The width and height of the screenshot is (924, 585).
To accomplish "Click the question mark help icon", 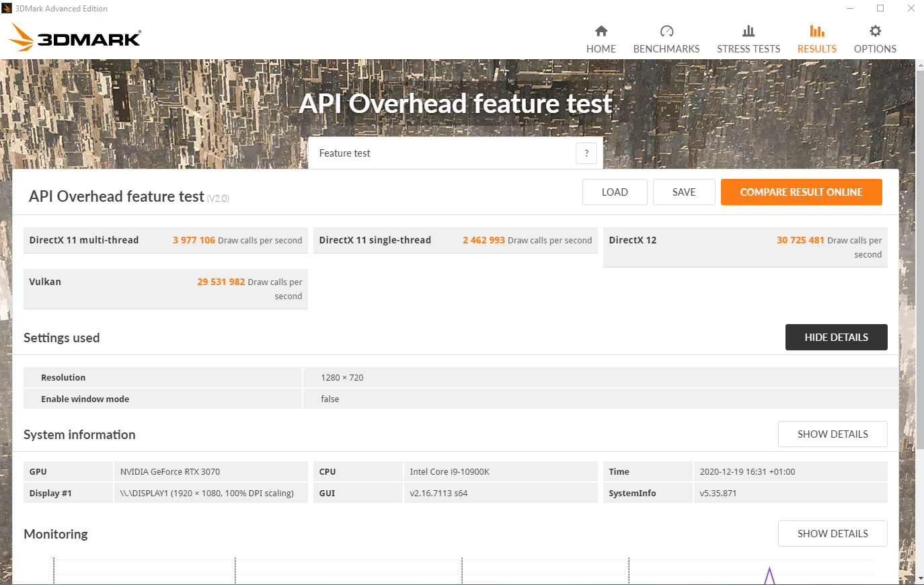I will pyautogui.click(x=586, y=153).
